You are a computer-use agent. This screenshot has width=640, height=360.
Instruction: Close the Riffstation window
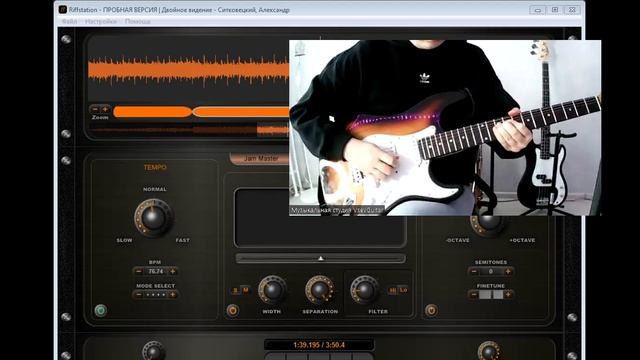click(572, 10)
